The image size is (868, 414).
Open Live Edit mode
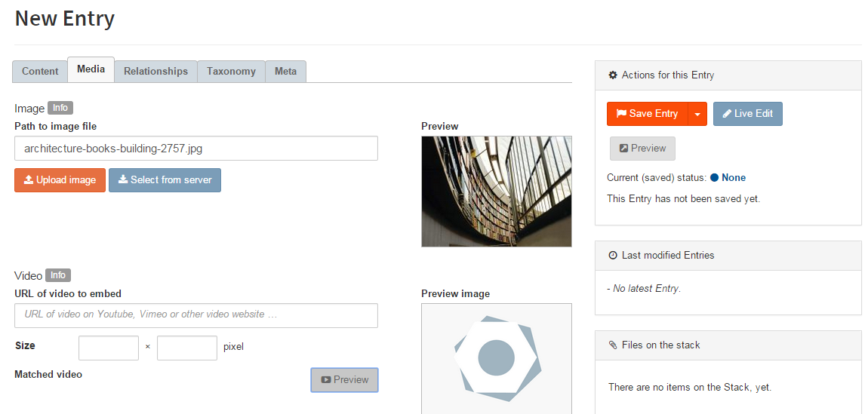click(747, 114)
